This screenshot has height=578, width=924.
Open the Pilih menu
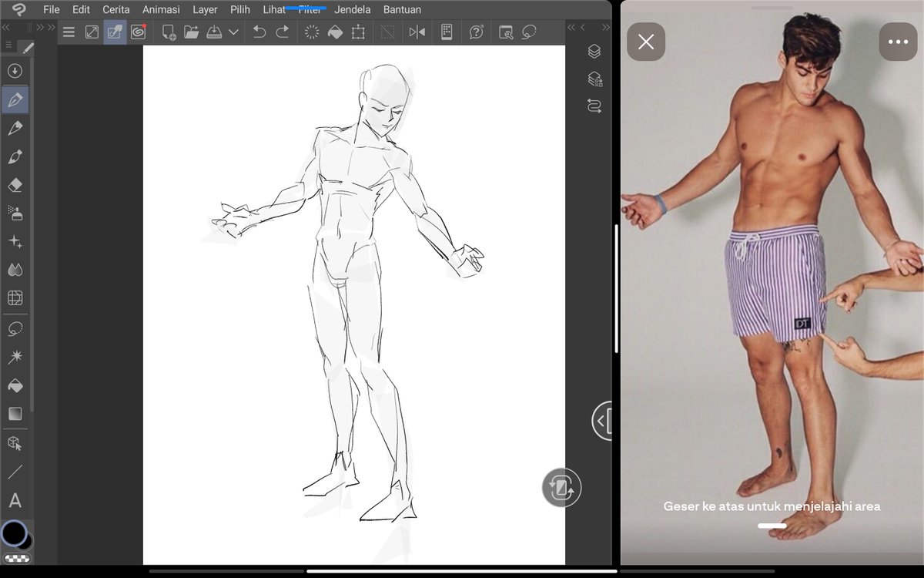(240, 10)
